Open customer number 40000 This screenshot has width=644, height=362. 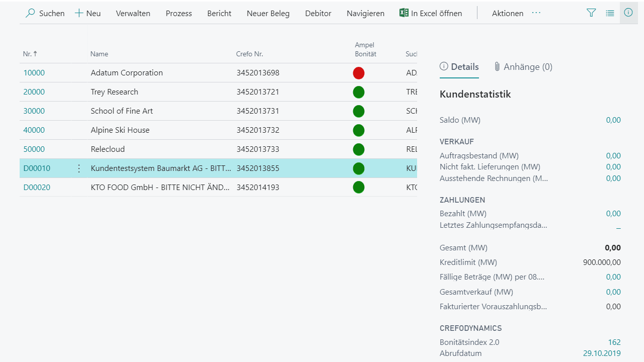(34, 130)
